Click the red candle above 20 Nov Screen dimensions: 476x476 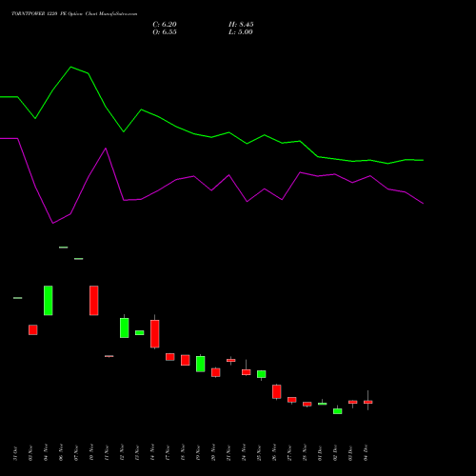coord(216,372)
